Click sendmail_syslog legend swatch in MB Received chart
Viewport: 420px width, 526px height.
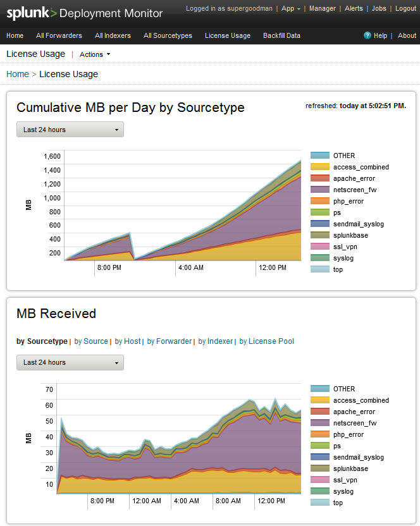click(320, 457)
